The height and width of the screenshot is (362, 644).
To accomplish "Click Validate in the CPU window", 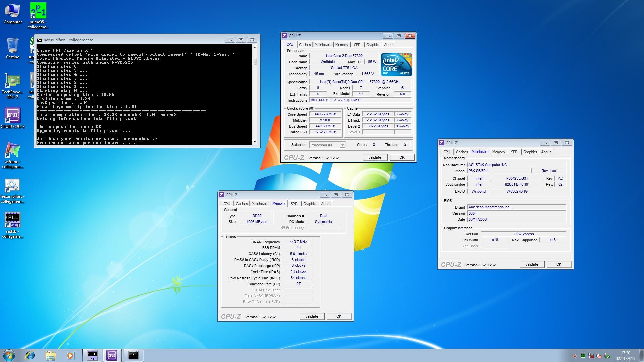I will pyautogui.click(x=375, y=157).
